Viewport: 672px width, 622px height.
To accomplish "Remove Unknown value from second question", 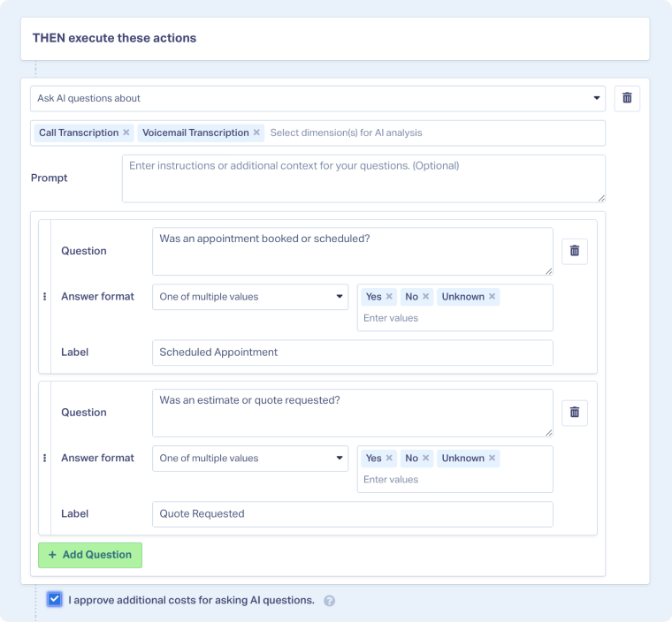I will pyautogui.click(x=493, y=459).
